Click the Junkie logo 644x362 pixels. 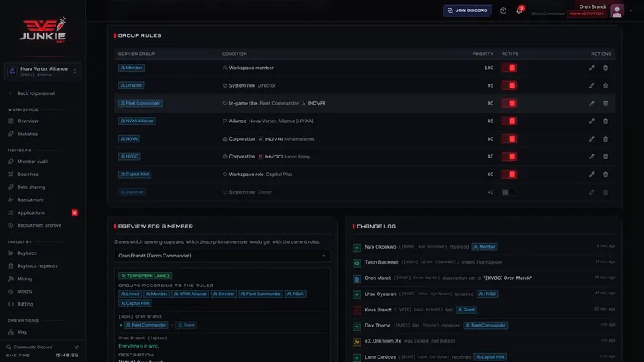coord(43,30)
